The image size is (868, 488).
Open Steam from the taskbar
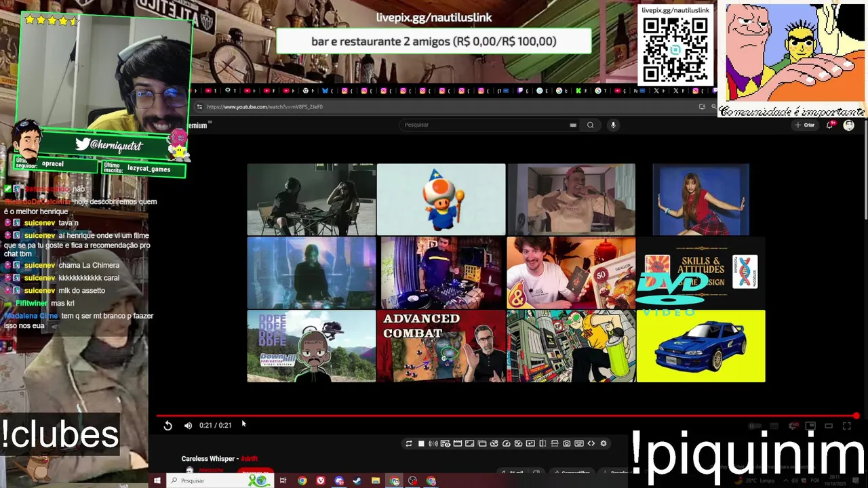click(x=357, y=481)
